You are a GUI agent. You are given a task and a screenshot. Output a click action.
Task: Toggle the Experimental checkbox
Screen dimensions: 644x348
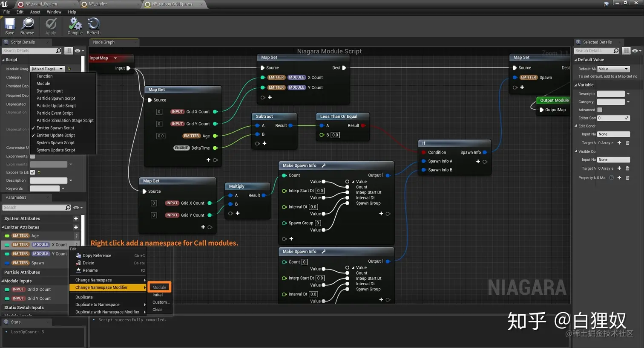[x=32, y=157]
